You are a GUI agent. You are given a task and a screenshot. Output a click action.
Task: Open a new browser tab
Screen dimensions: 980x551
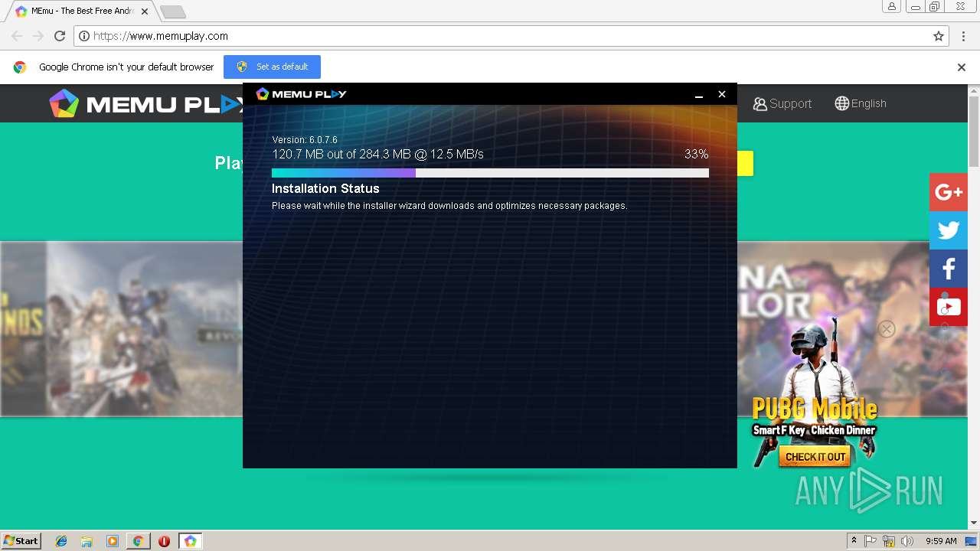(173, 11)
